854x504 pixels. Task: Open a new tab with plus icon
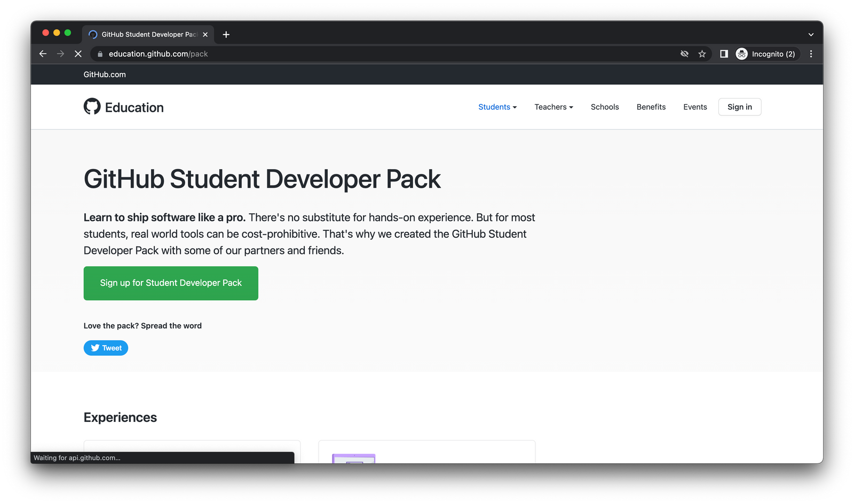(x=226, y=34)
